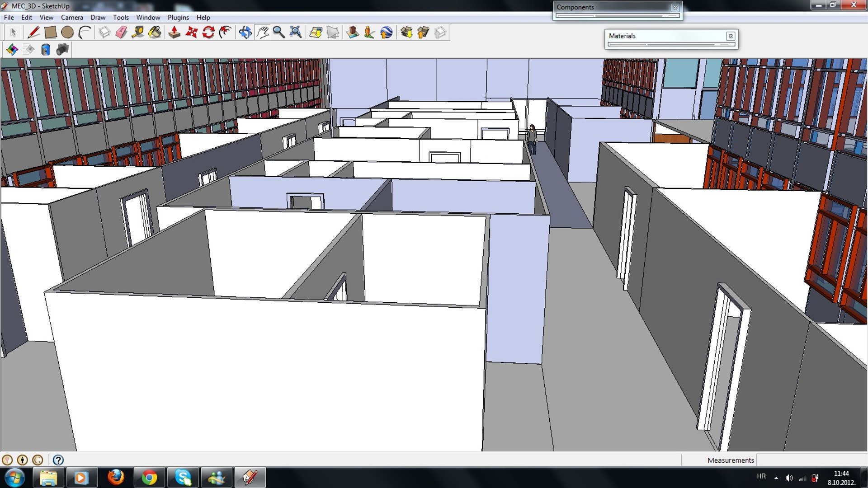Click the Get Models icon
Viewport: 868px width, 488px height.
coord(406,33)
